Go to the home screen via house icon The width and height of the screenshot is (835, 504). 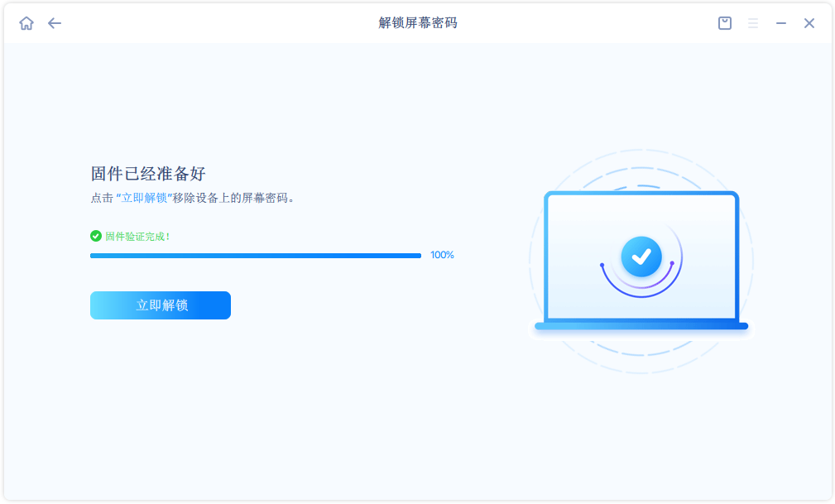click(x=26, y=23)
